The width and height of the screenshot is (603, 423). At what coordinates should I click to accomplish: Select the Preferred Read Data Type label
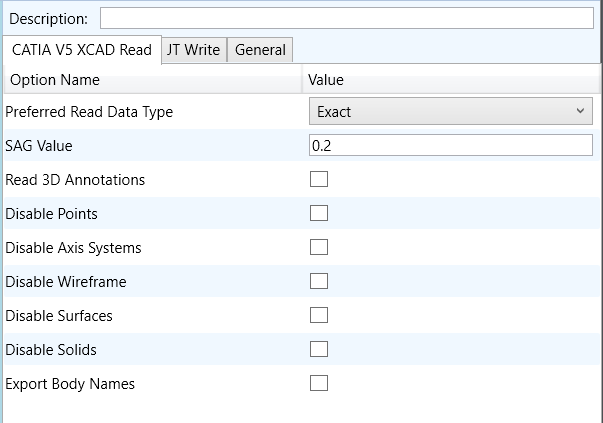[x=89, y=112]
